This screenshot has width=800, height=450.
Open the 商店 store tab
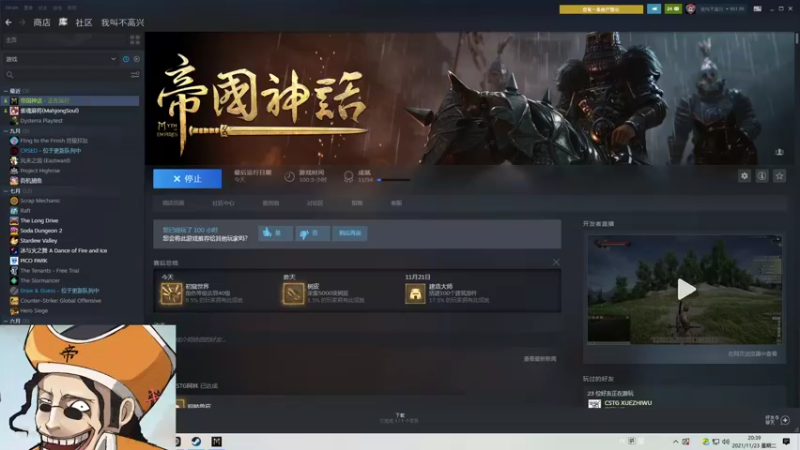tap(42, 22)
